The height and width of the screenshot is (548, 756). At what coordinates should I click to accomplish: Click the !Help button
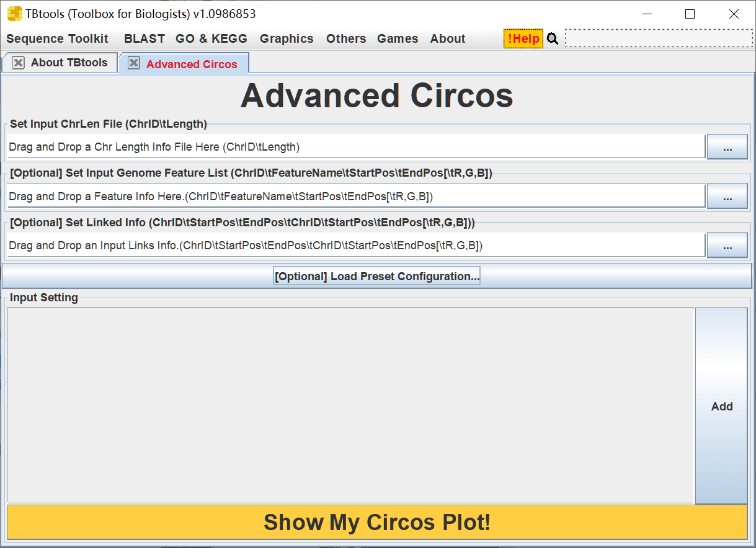tap(523, 38)
